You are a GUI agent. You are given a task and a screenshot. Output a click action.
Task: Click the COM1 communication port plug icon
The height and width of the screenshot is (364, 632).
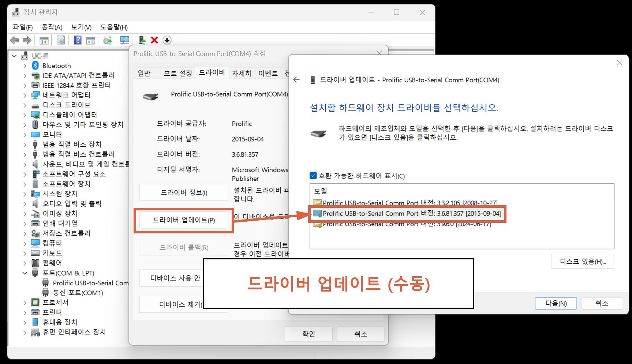(x=46, y=292)
